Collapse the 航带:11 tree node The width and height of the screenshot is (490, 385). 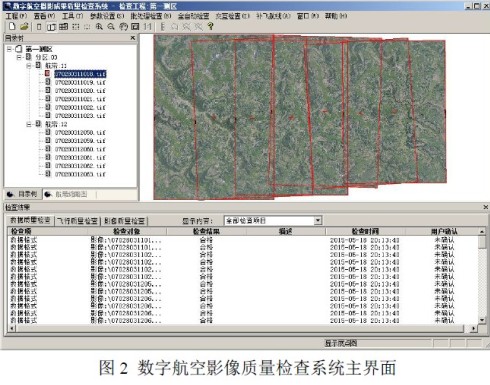tap(29, 66)
